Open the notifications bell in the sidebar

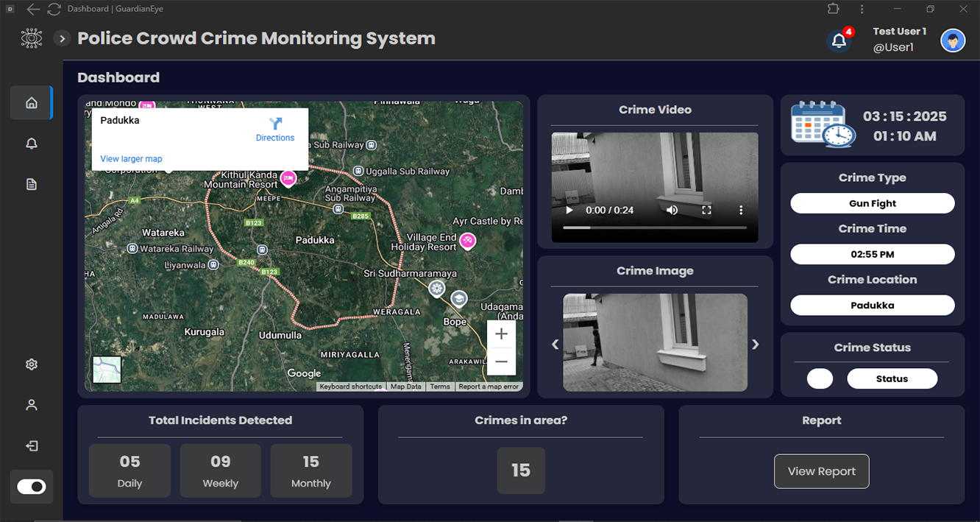point(31,143)
